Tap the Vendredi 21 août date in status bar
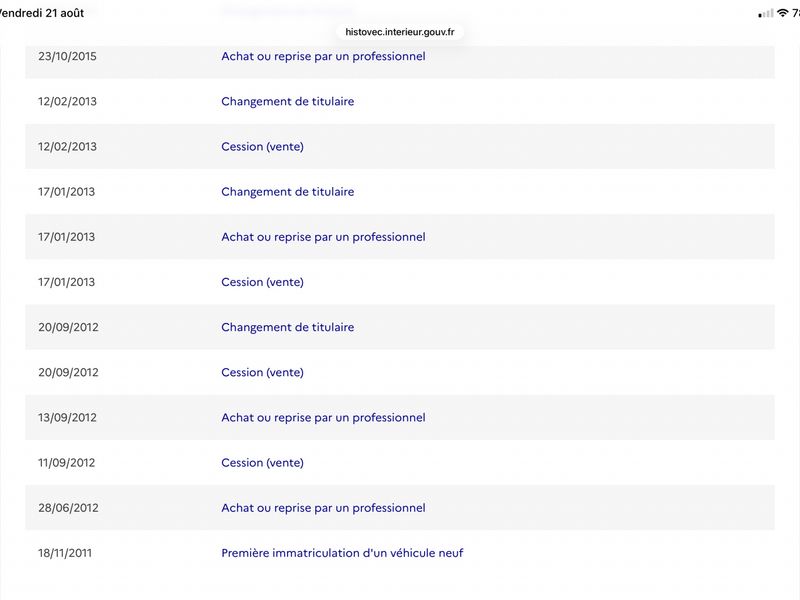This screenshot has width=800, height=600. [x=42, y=13]
